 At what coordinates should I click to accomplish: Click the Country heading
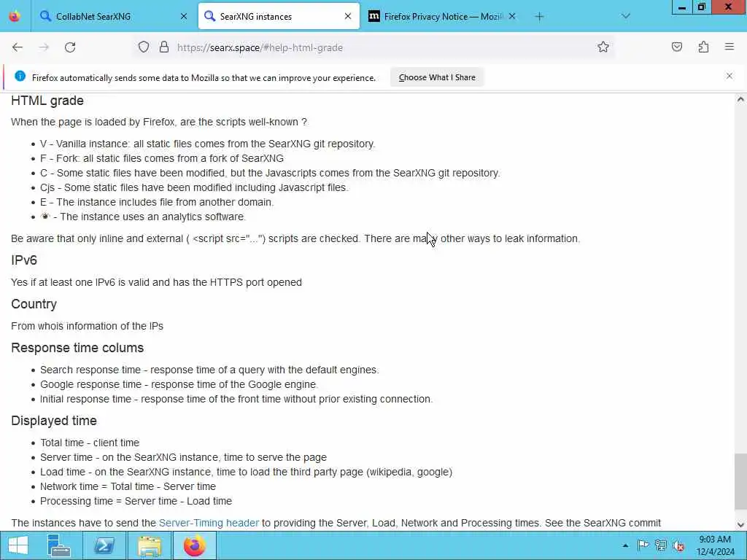34,304
